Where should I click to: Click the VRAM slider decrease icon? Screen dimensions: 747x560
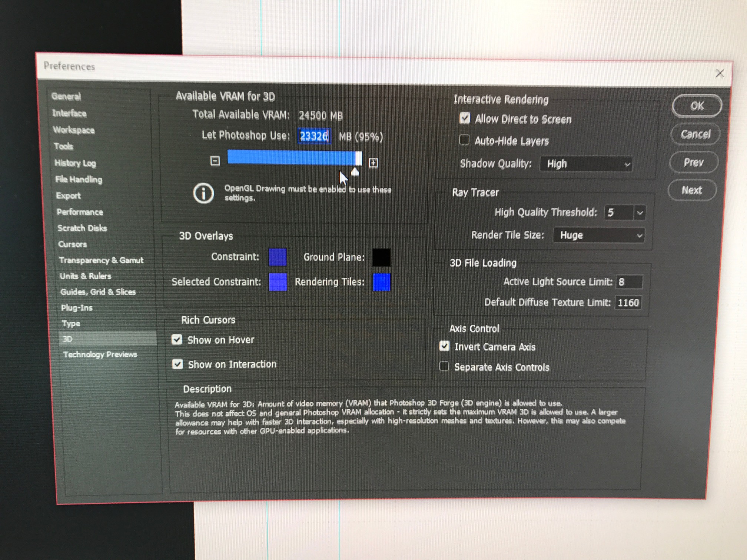pos(215,161)
